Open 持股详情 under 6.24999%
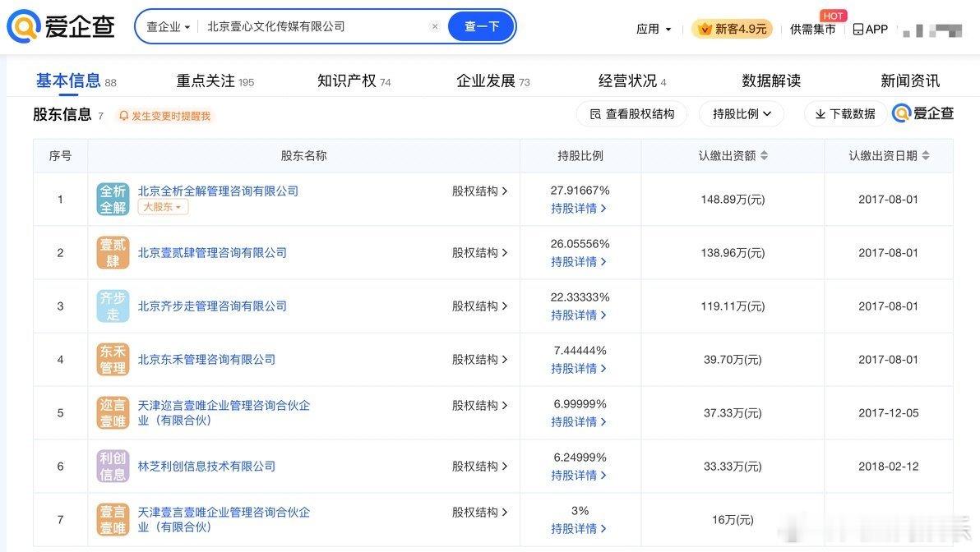980x552 pixels. click(579, 476)
